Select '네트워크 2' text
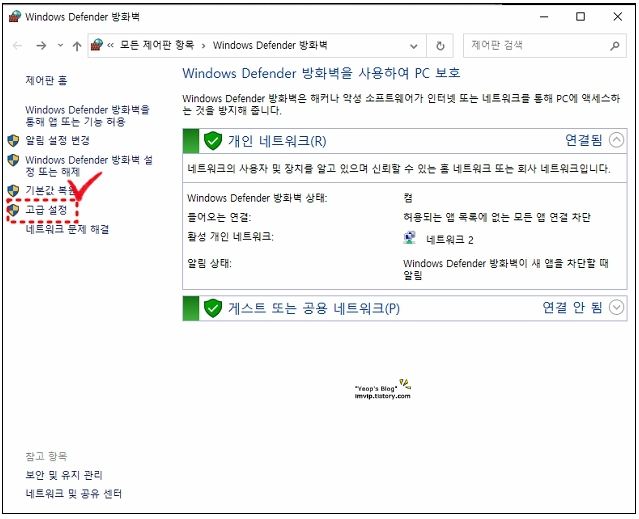The height and width of the screenshot is (519, 639). pos(450,240)
